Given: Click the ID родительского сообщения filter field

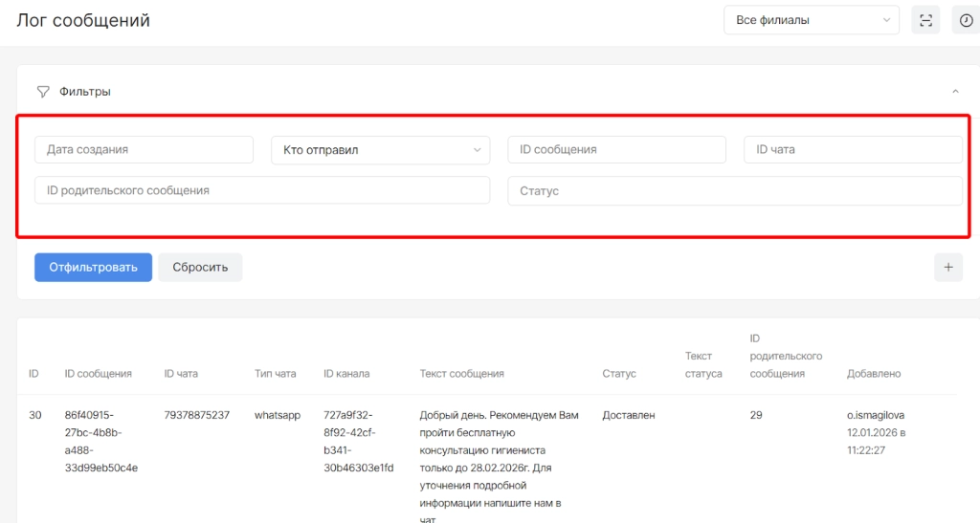Looking at the screenshot, I should [261, 190].
